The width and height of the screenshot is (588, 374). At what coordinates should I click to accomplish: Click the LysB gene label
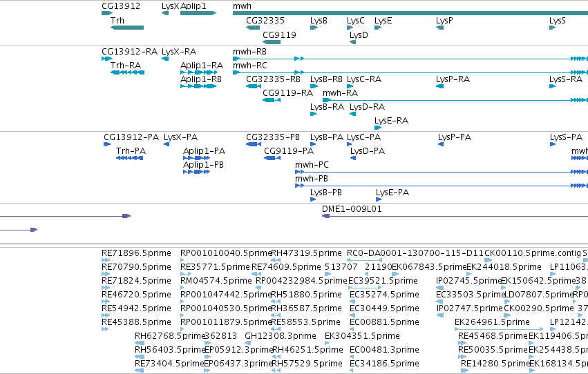coord(319,21)
